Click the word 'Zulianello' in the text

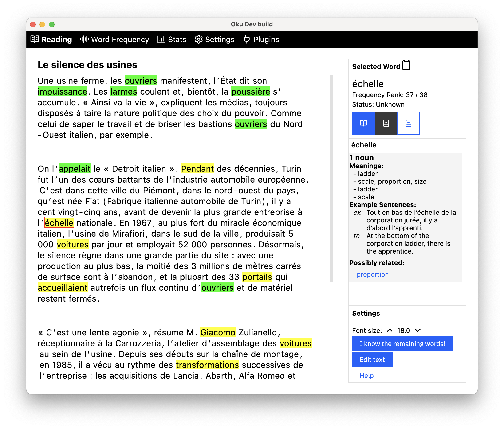pos(258,332)
